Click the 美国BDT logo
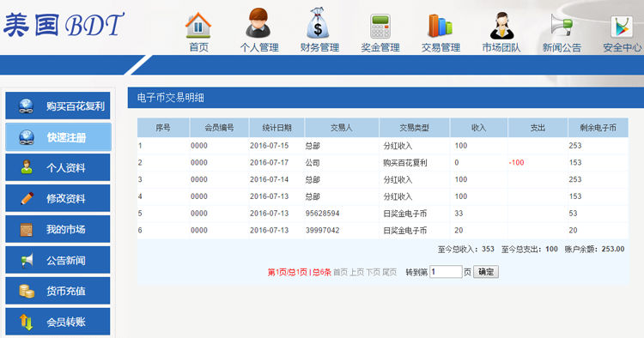 64,25
